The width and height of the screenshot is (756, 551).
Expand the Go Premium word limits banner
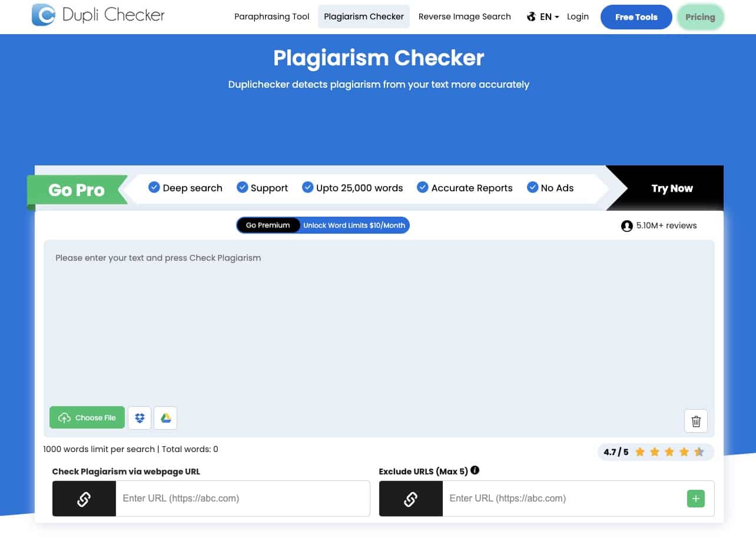(323, 225)
